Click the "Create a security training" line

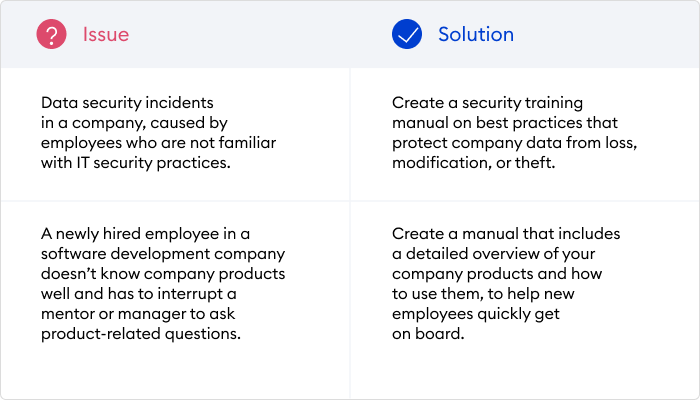pos(487,103)
